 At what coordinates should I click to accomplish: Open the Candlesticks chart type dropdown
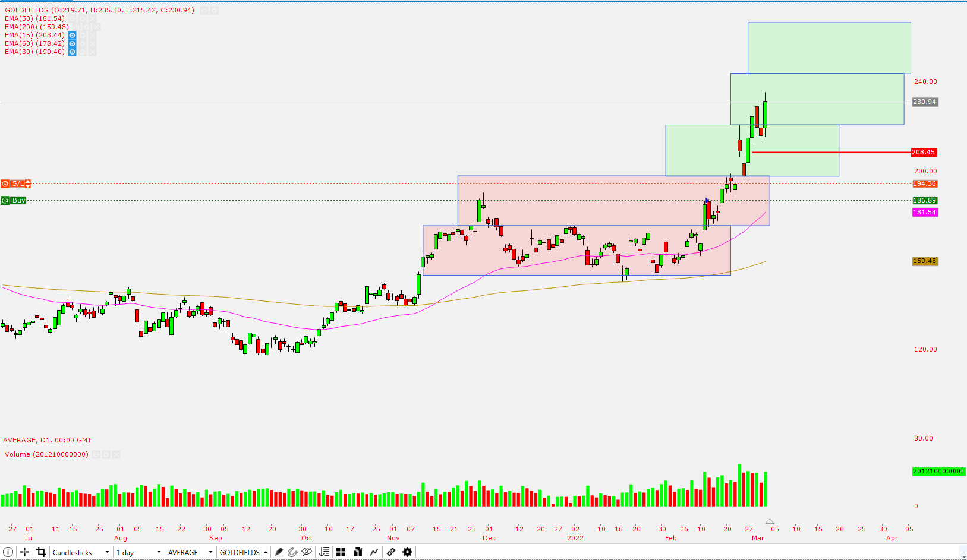click(81, 552)
